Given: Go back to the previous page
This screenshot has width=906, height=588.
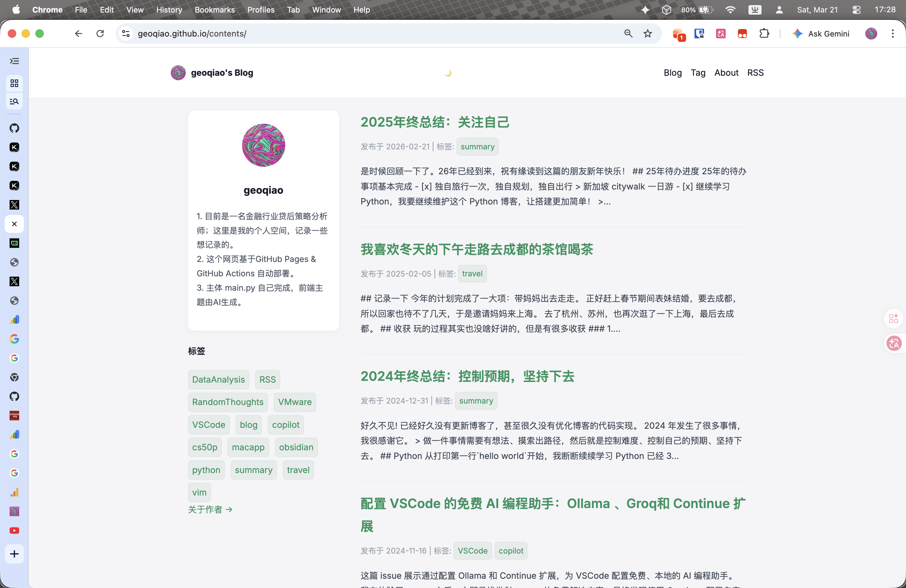Looking at the screenshot, I should 78,34.
